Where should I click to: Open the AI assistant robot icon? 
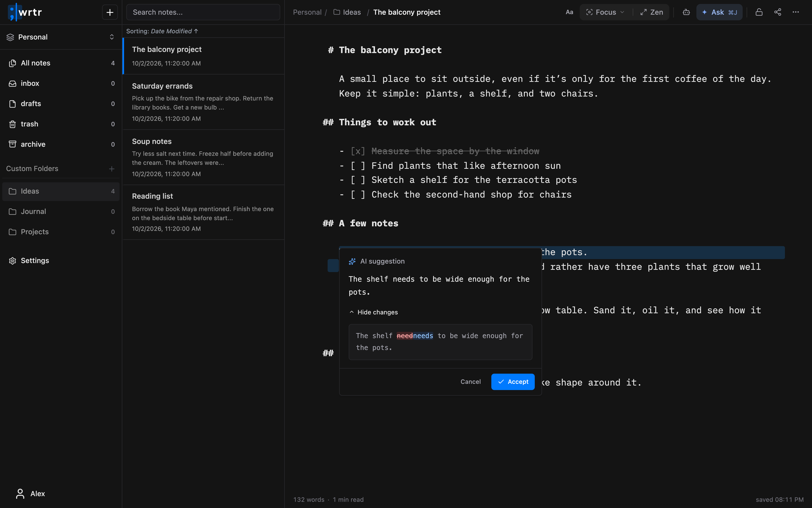click(686, 12)
